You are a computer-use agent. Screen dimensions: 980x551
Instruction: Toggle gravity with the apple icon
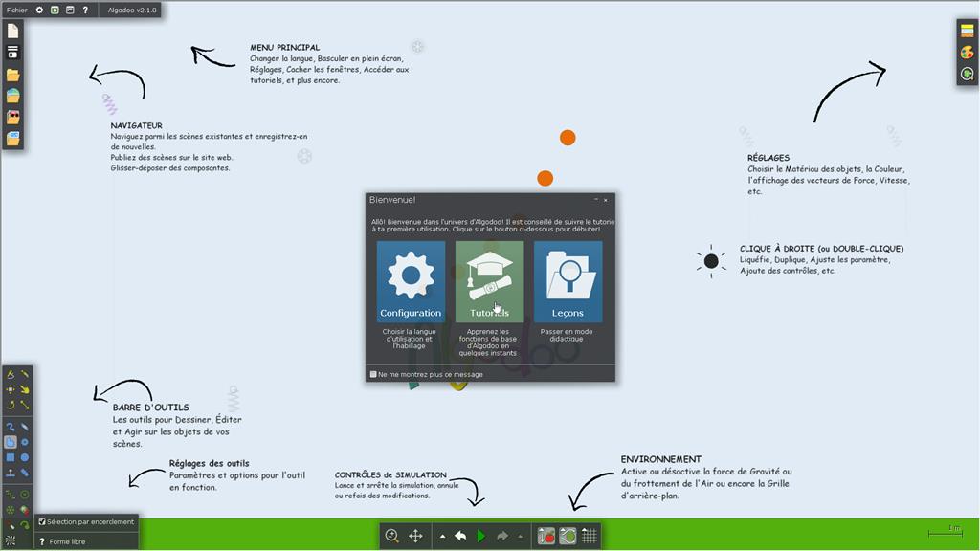click(546, 536)
